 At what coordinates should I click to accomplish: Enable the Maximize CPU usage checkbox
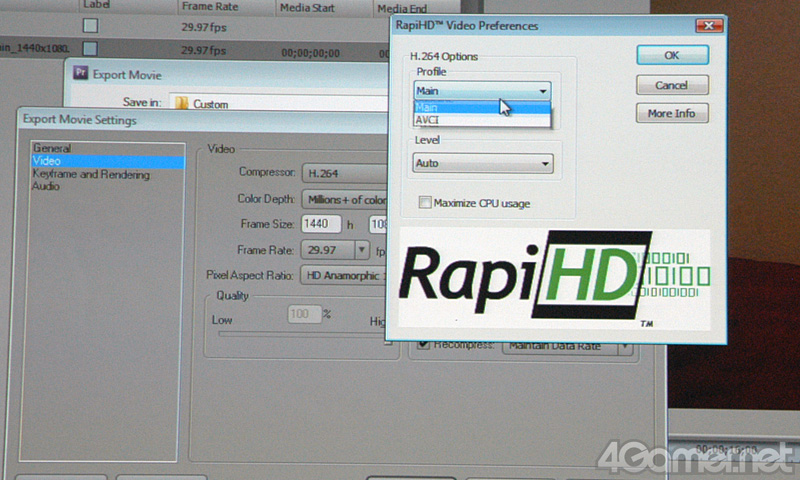point(425,203)
